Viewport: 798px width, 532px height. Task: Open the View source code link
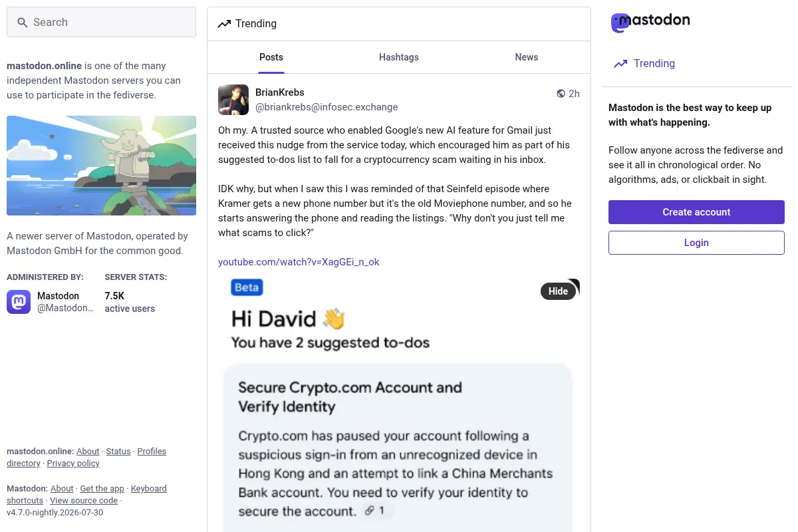(x=84, y=501)
